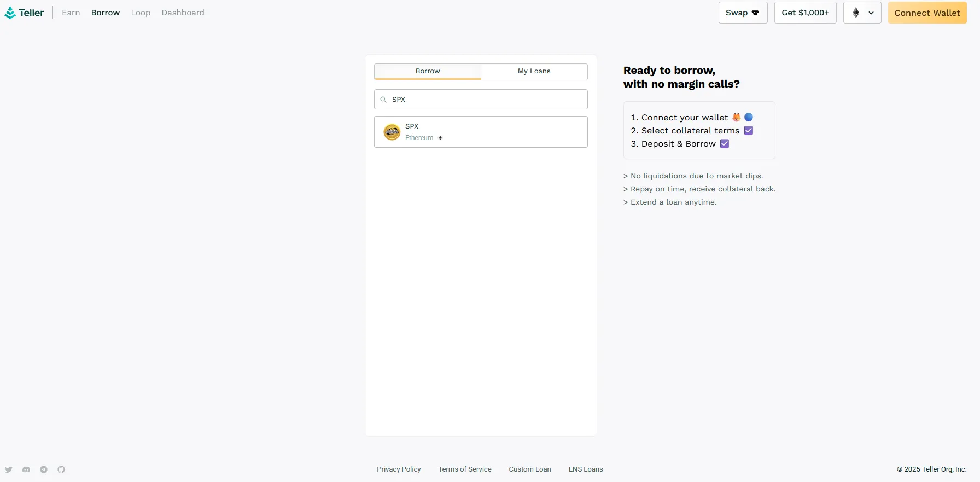This screenshot has width=980, height=482.
Task: Open the Custom Loan link
Action: coord(530,469)
